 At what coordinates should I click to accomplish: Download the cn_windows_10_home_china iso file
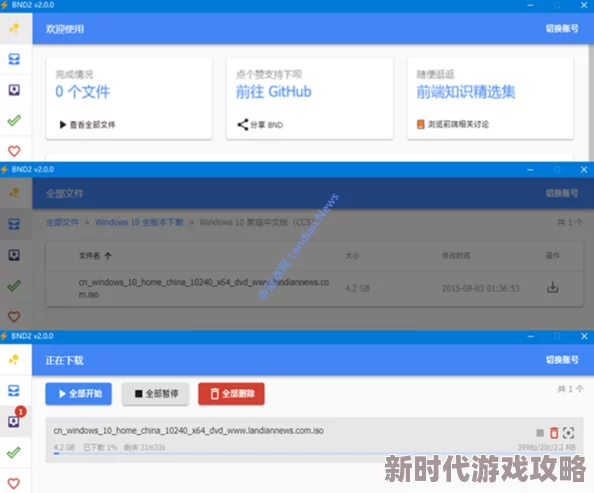pyautogui.click(x=553, y=288)
